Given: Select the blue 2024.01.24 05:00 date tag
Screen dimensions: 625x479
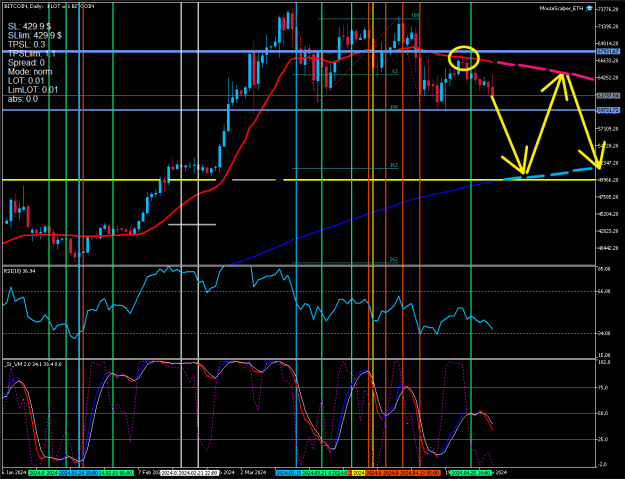Looking at the screenshot, I should (78, 473).
